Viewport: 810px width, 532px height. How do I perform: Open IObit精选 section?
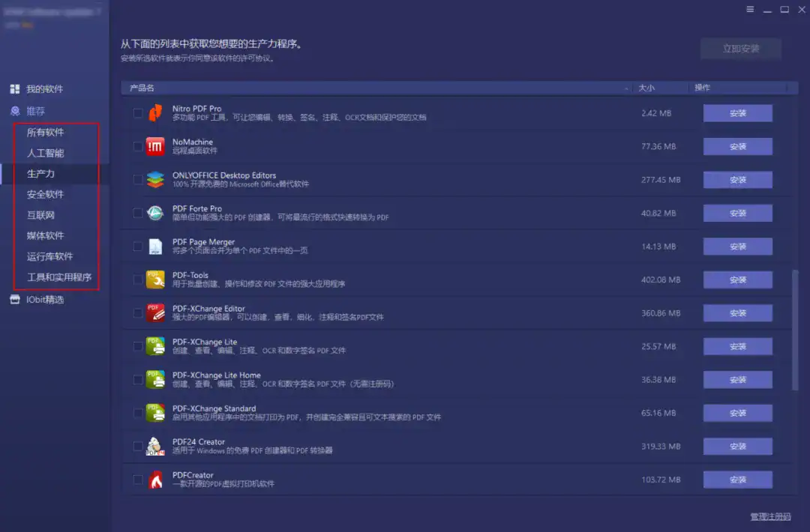point(45,299)
